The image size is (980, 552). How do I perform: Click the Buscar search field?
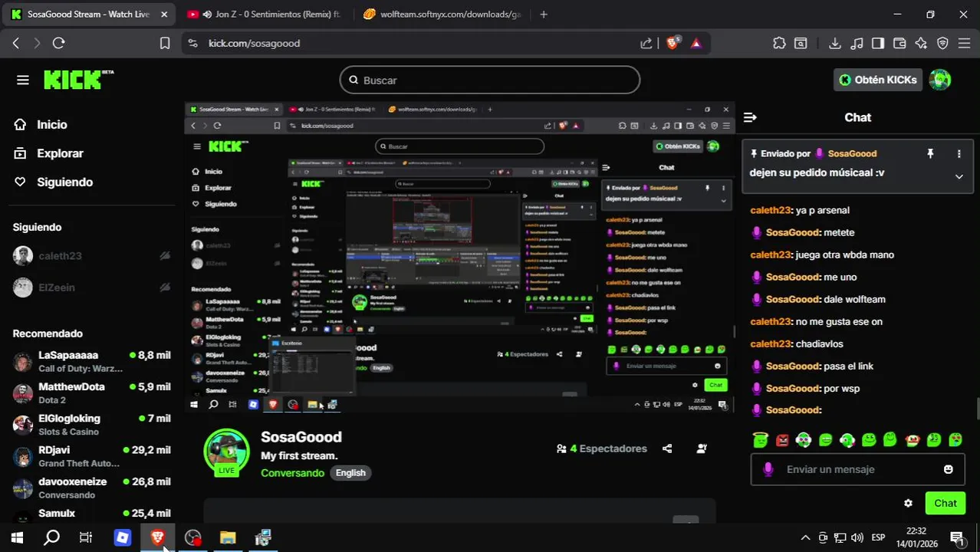[x=489, y=80]
